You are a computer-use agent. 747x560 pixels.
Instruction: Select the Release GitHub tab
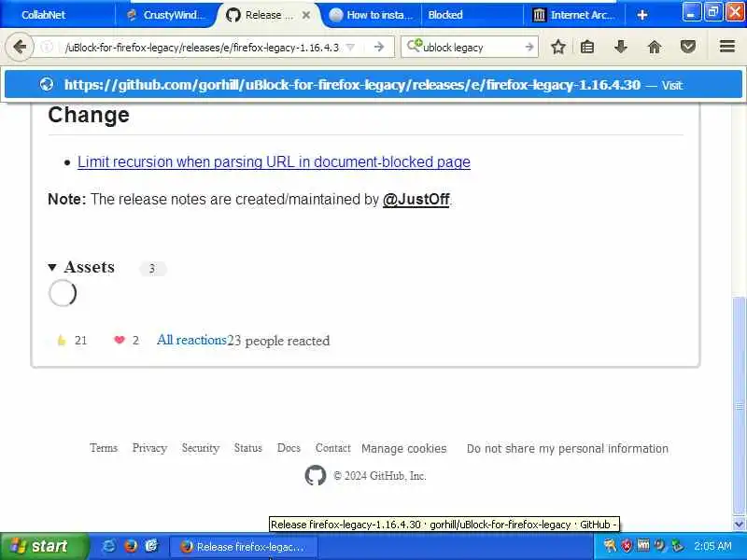click(x=269, y=15)
